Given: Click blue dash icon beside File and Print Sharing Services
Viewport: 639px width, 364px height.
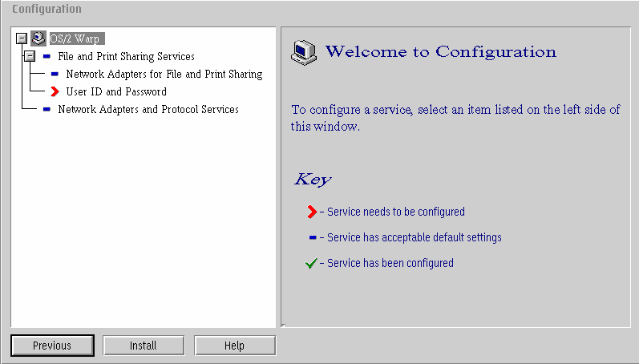Looking at the screenshot, I should pos(47,56).
